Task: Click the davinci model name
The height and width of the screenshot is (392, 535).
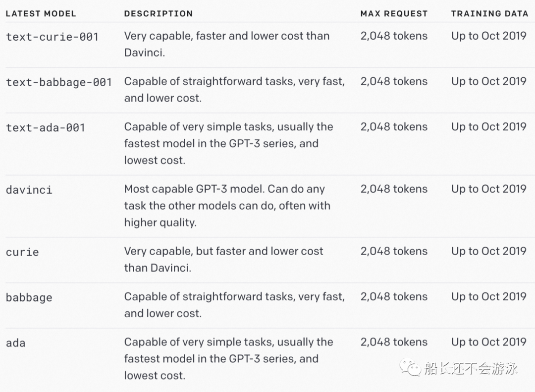Action: click(29, 190)
